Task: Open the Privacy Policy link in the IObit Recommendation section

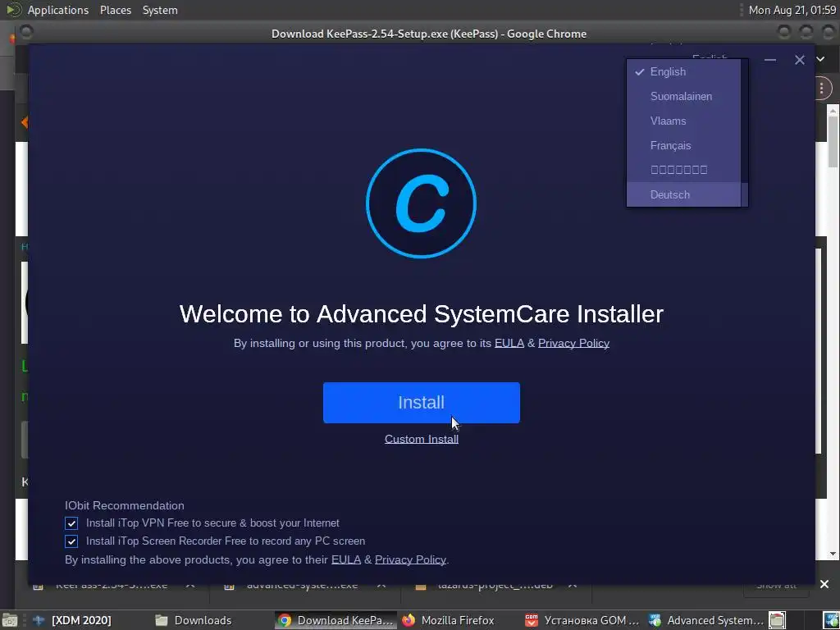Action: [410, 559]
